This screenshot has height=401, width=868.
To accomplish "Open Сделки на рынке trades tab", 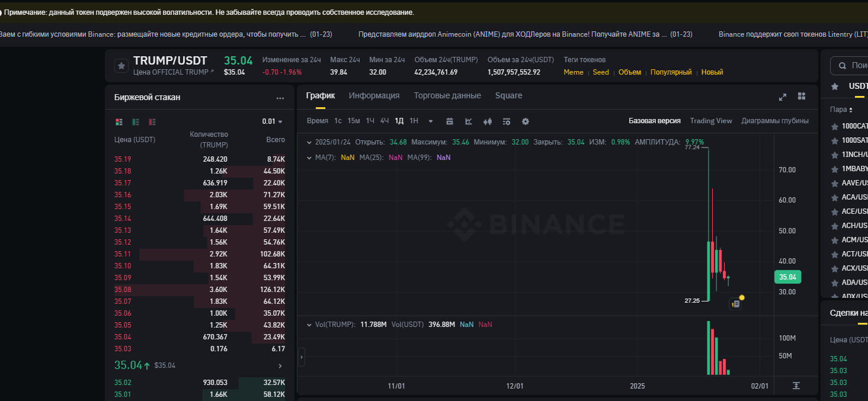I will [x=849, y=313].
